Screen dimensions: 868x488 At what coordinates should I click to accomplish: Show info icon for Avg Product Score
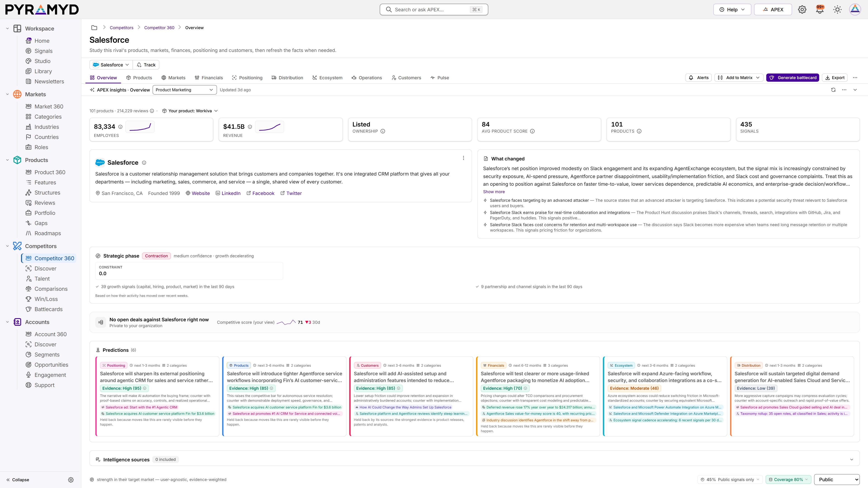tap(532, 131)
